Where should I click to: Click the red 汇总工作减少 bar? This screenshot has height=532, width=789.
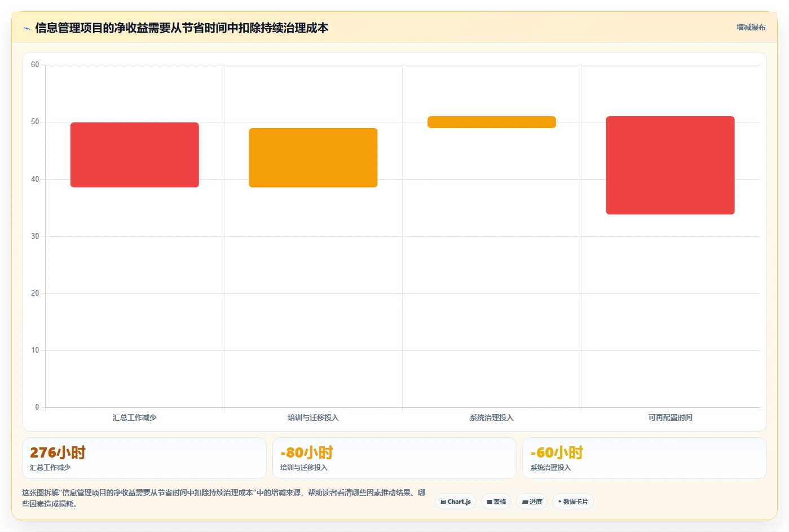tap(135, 155)
